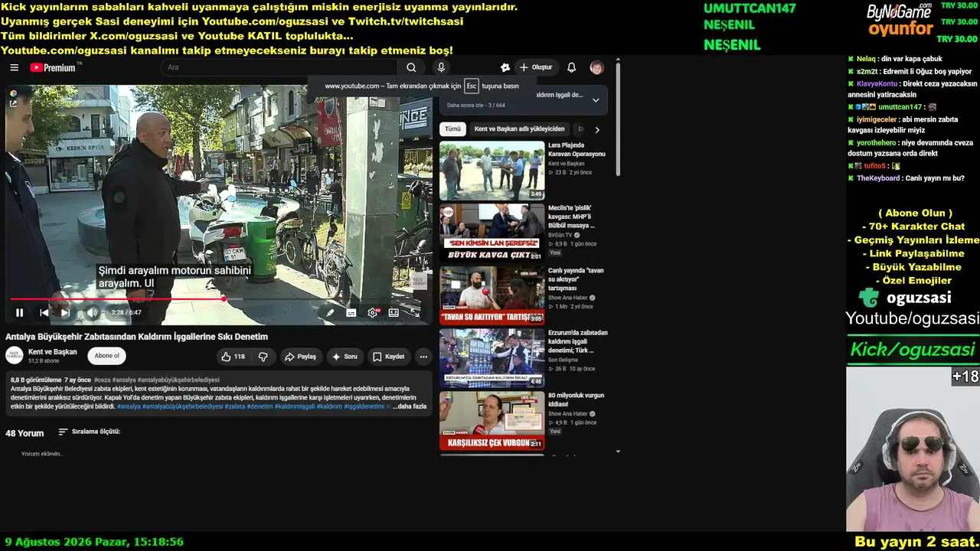Open the Kent ve Başkan channel name
Image resolution: width=980 pixels, height=551 pixels.
(53, 352)
